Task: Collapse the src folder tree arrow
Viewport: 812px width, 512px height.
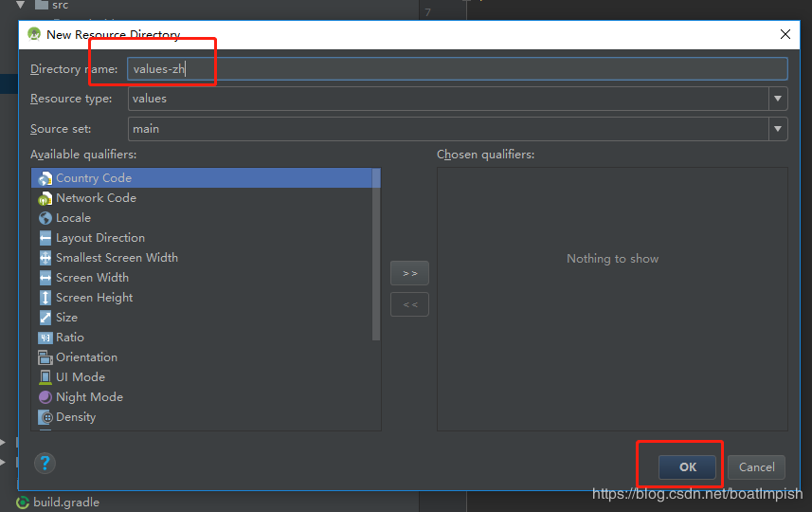Action: [x=21, y=5]
